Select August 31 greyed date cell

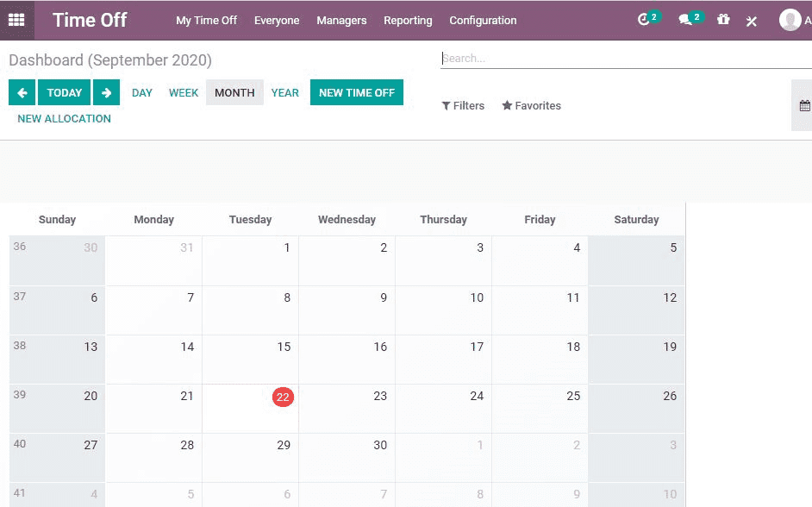tap(153, 261)
